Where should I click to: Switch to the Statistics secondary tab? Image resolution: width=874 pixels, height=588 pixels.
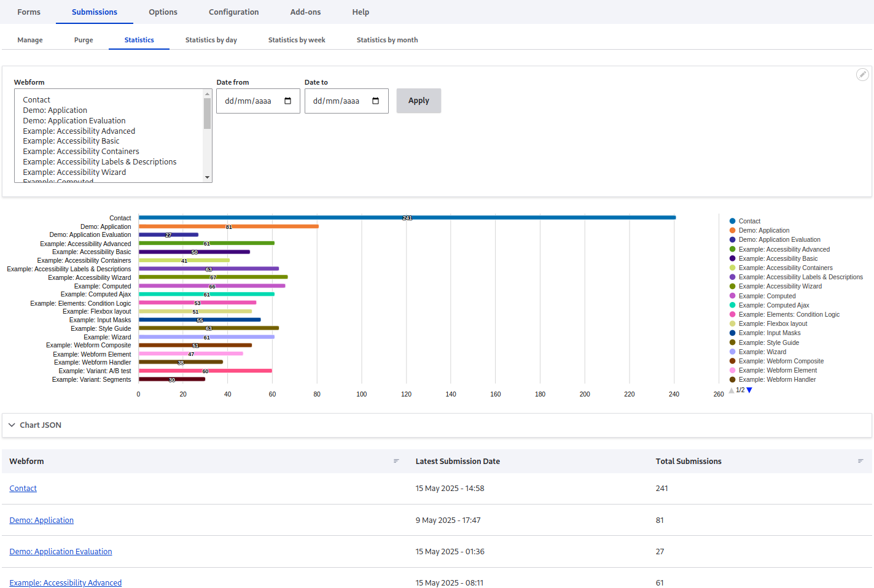tap(139, 40)
